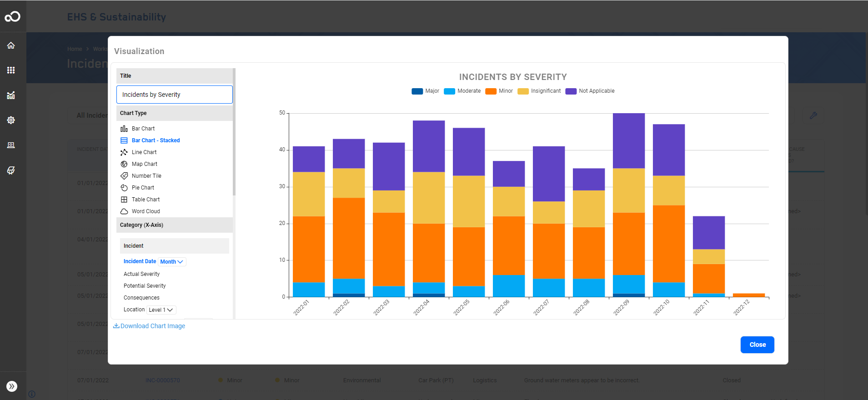Toggle Minor series in legend
Image resolution: width=868 pixels, height=400 pixels.
click(x=499, y=91)
